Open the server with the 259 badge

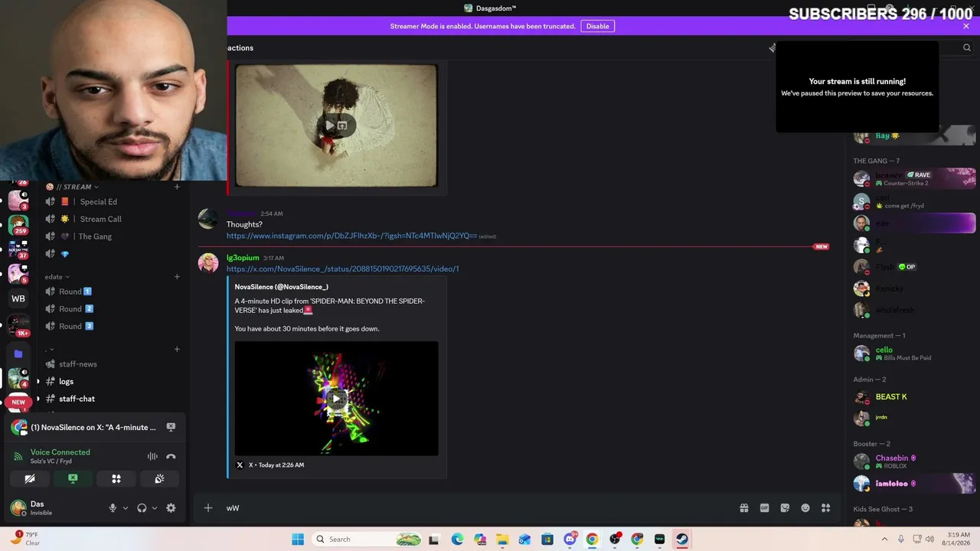[18, 226]
